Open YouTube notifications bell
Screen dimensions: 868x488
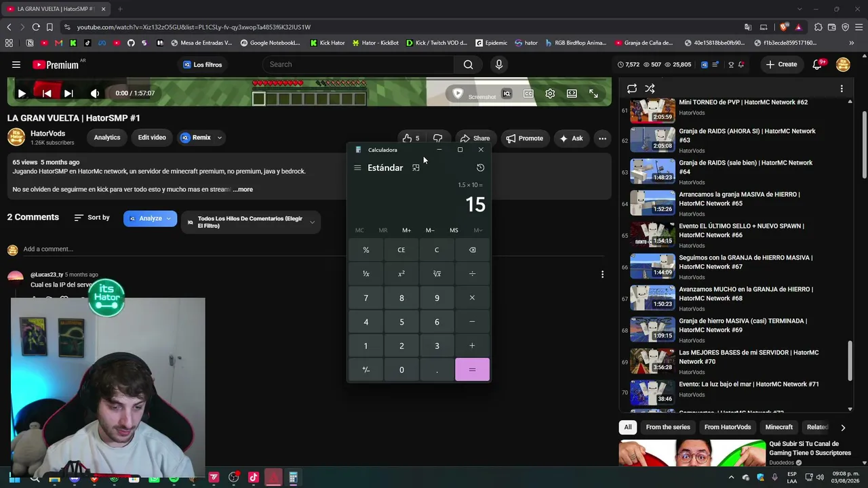[x=818, y=64]
